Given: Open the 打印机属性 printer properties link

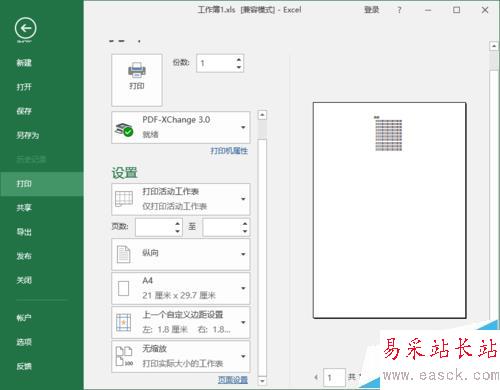Looking at the screenshot, I should pos(229,151).
